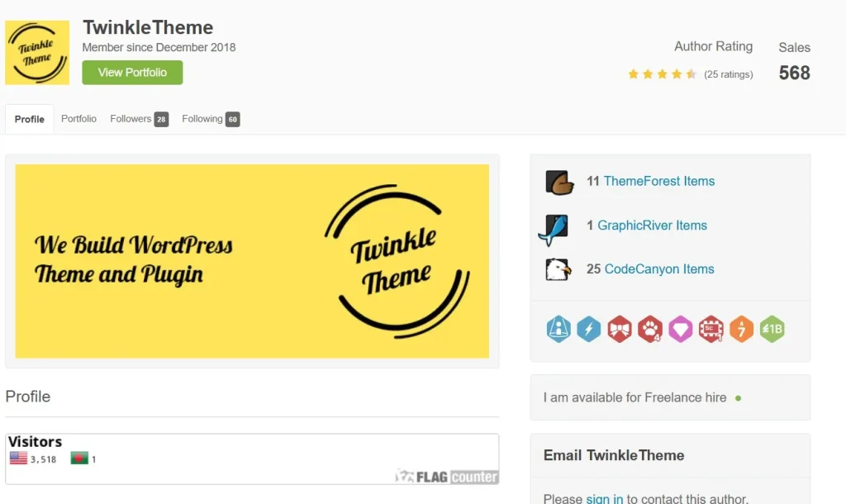This screenshot has height=504, width=846.
Task: Open the ThemeForest squirrel icon
Action: tap(559, 183)
